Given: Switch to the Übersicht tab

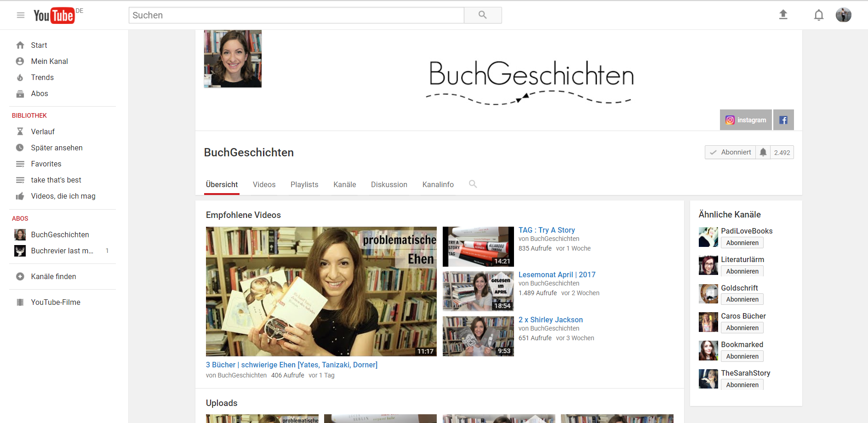Looking at the screenshot, I should pos(222,184).
